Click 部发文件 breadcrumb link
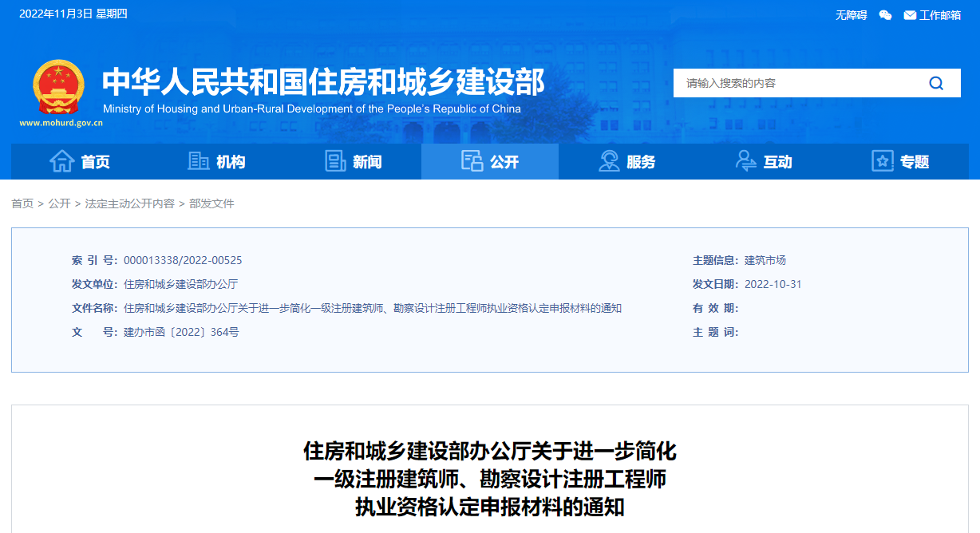Image resolution: width=980 pixels, height=533 pixels. [x=211, y=203]
